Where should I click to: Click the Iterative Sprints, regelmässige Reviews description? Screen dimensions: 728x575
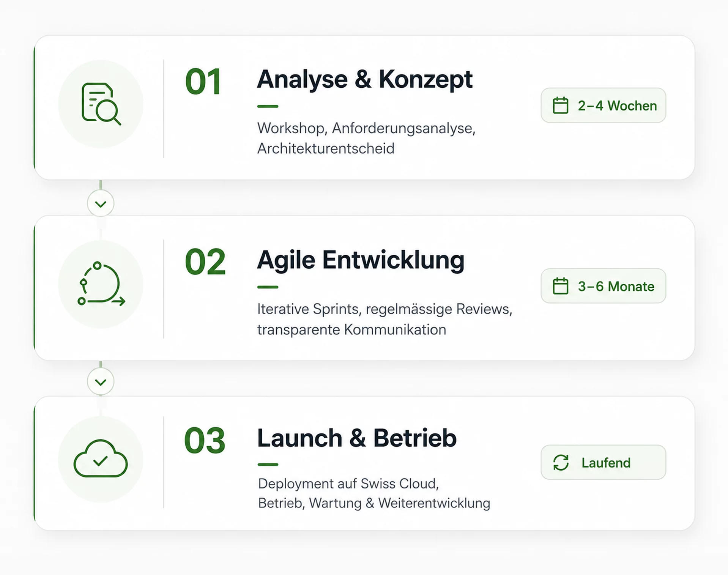click(x=385, y=319)
